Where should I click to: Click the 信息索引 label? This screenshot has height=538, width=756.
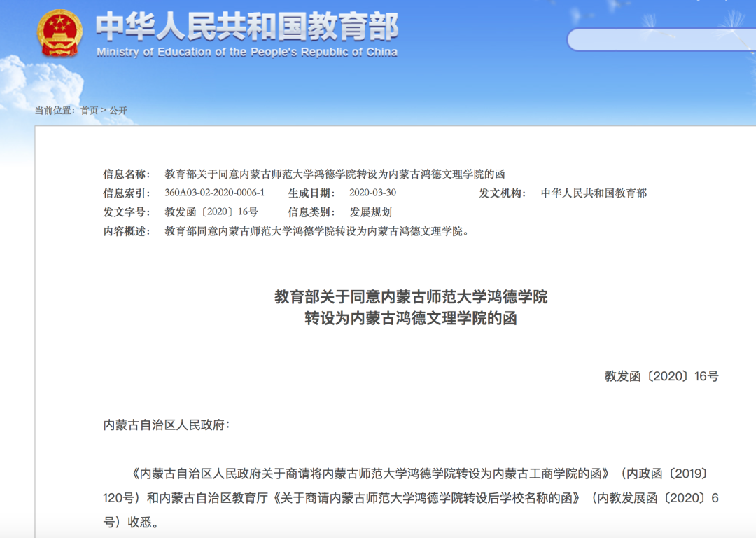127,193
